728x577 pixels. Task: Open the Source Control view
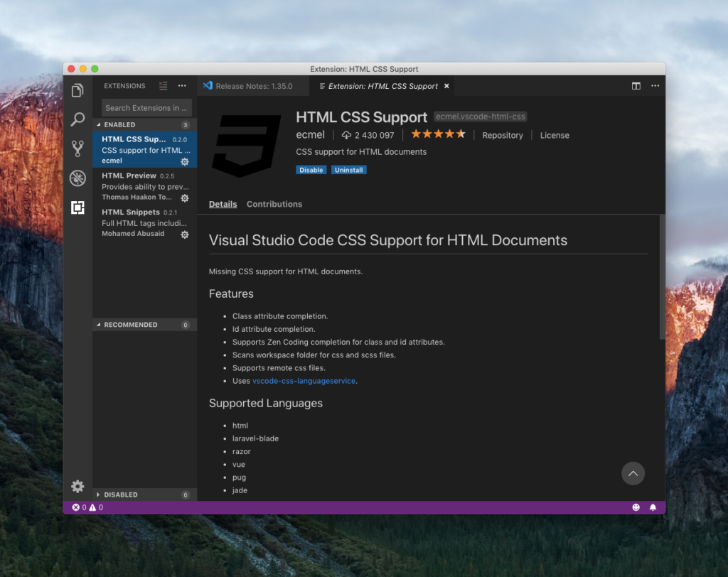tap(77, 149)
